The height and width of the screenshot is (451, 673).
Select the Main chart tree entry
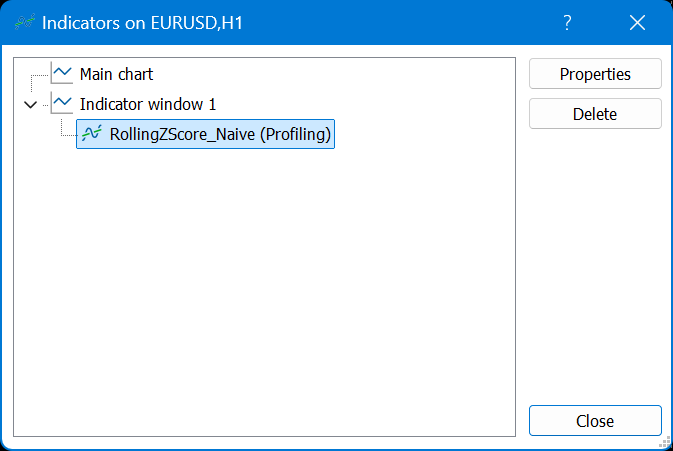click(116, 74)
